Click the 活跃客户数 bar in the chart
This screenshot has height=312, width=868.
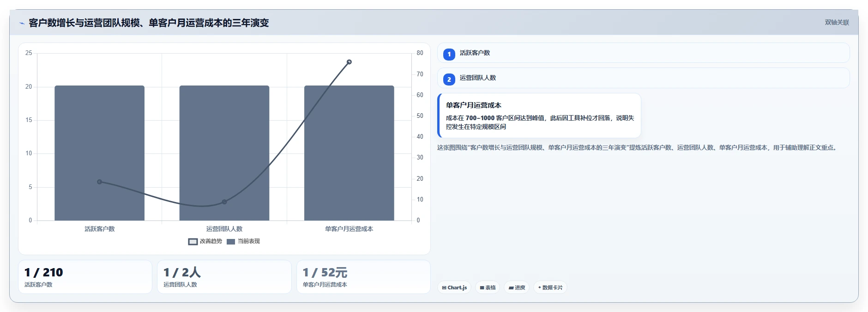99,153
